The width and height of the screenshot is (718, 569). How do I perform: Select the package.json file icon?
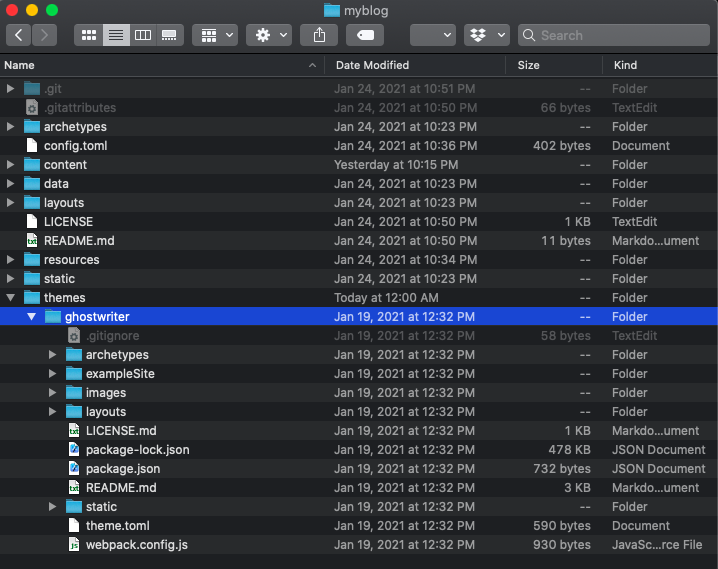(74, 468)
